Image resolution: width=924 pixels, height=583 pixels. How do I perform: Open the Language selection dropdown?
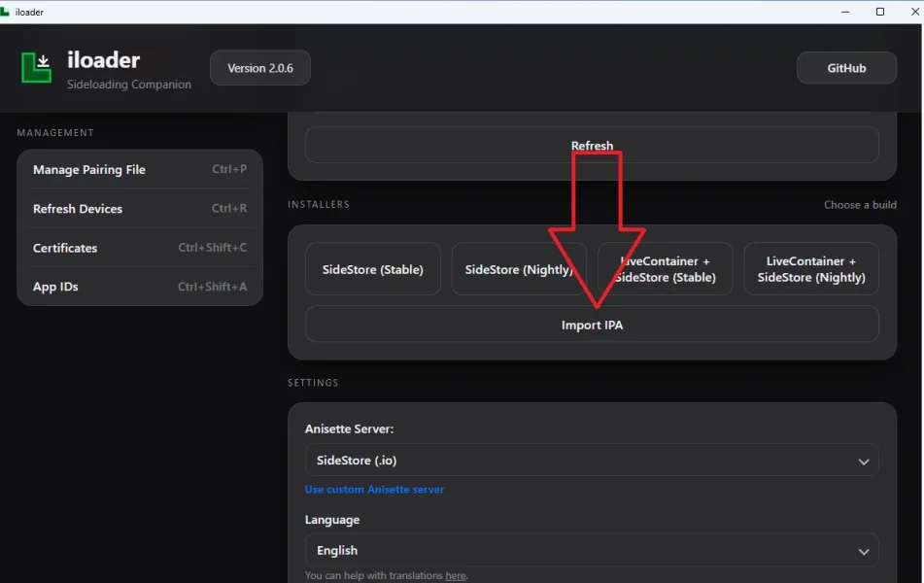592,550
